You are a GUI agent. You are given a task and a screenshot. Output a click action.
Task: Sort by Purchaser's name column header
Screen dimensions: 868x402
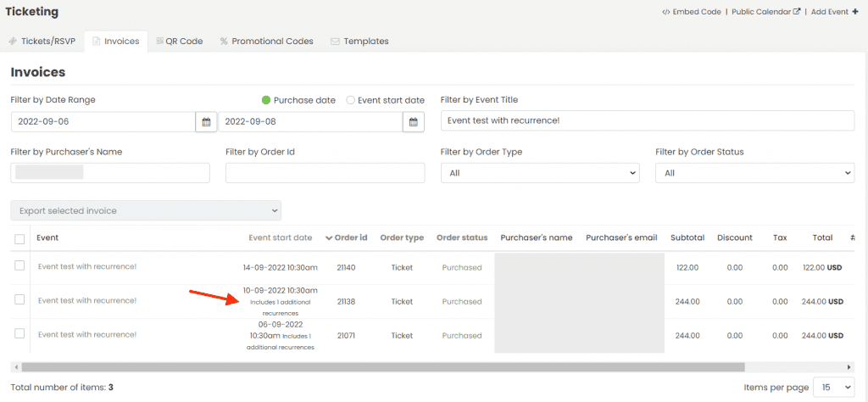click(x=537, y=237)
